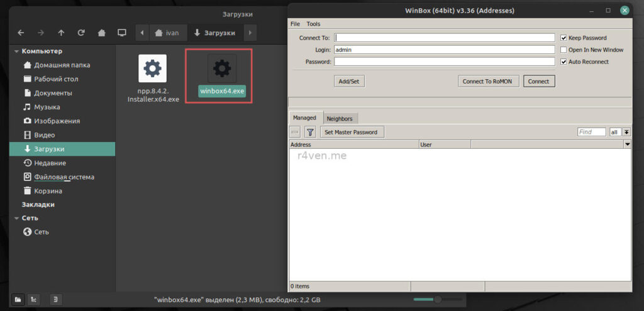Image resolution: width=644 pixels, height=311 pixels.
Task: Open the home folder from the toolbar
Action: pyautogui.click(x=101, y=33)
